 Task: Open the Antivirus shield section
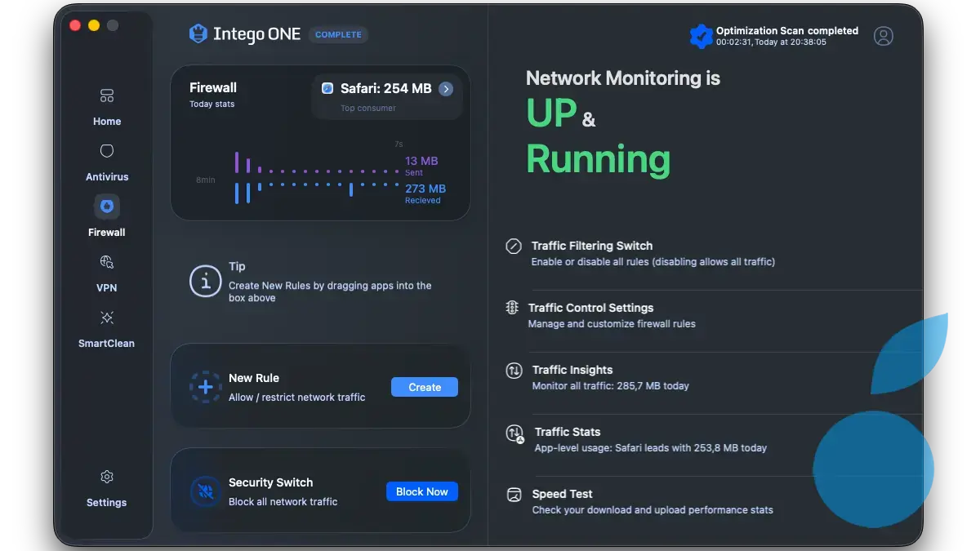pyautogui.click(x=107, y=162)
